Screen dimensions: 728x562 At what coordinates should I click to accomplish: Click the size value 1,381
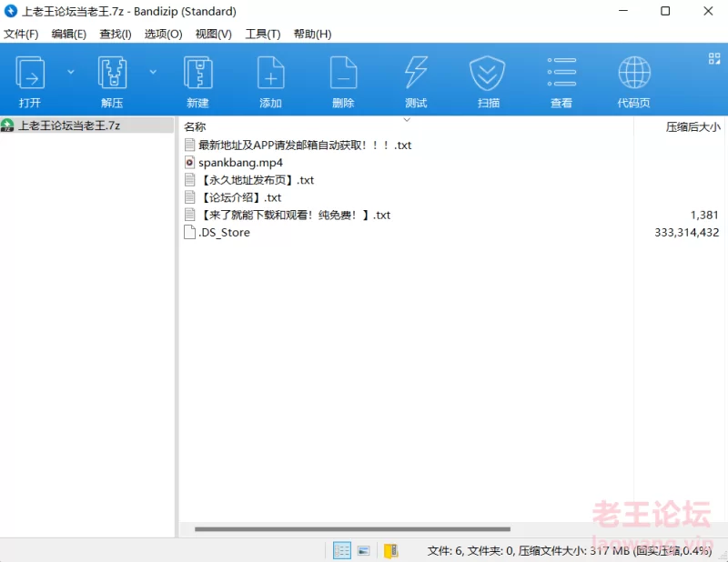(703, 215)
